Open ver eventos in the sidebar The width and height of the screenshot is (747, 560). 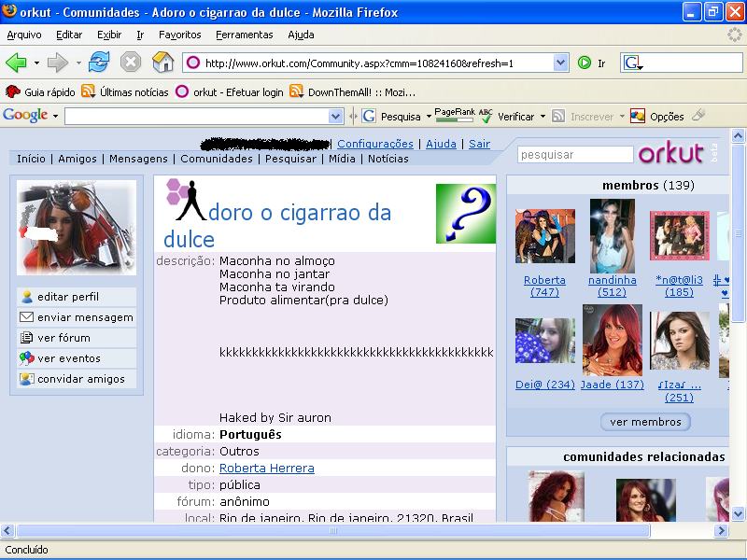pyautogui.click(x=77, y=358)
